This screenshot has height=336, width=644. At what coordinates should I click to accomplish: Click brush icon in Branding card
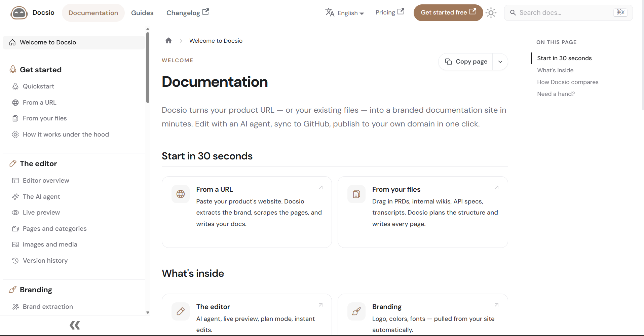[x=356, y=311]
